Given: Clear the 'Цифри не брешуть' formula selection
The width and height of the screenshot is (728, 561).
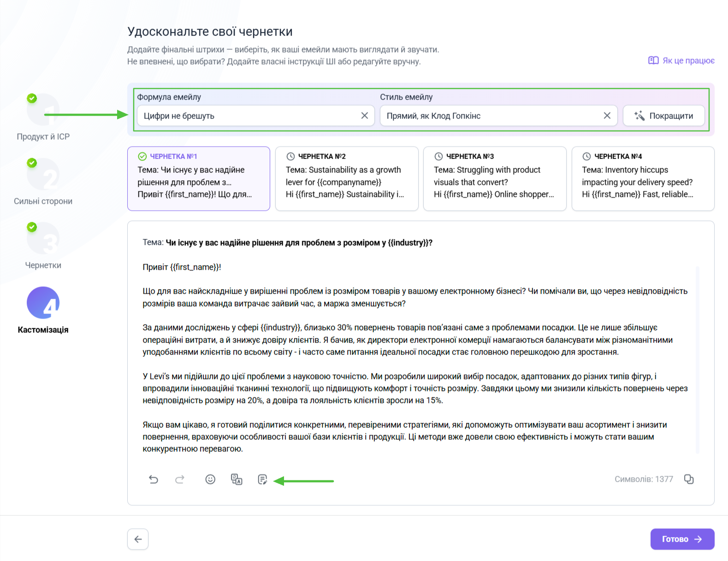Looking at the screenshot, I should [x=364, y=116].
